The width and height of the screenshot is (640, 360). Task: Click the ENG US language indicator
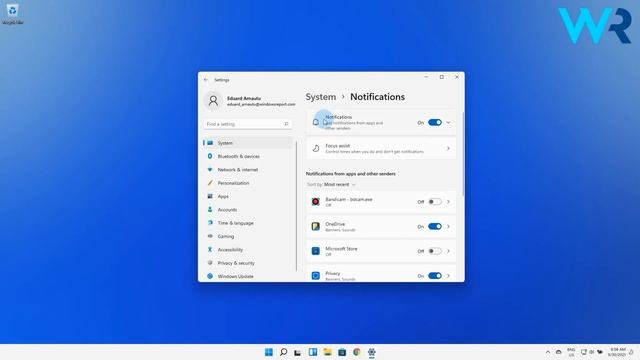pyautogui.click(x=571, y=352)
